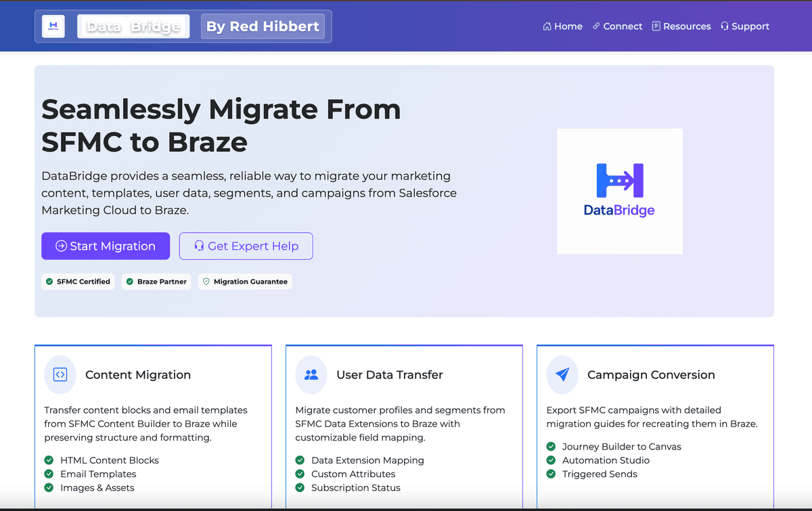Viewport: 812px width, 511px height.
Task: Click checkmark beside Custom Attributes
Action: 300,474
